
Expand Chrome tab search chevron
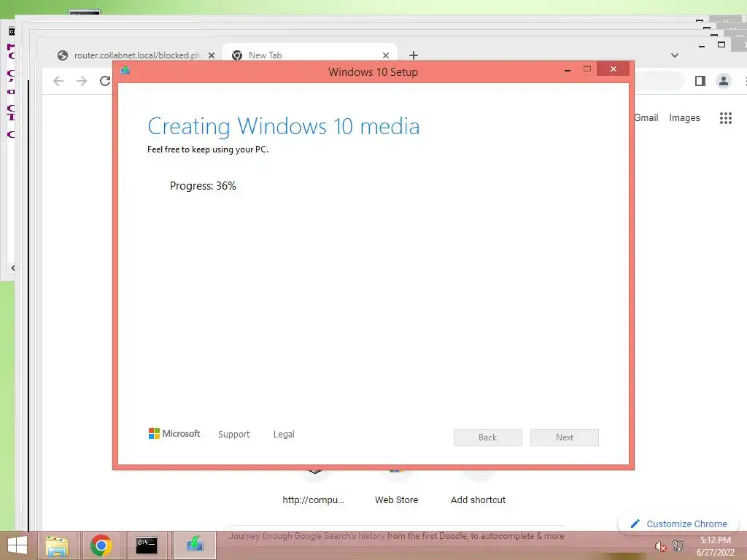pos(675,55)
